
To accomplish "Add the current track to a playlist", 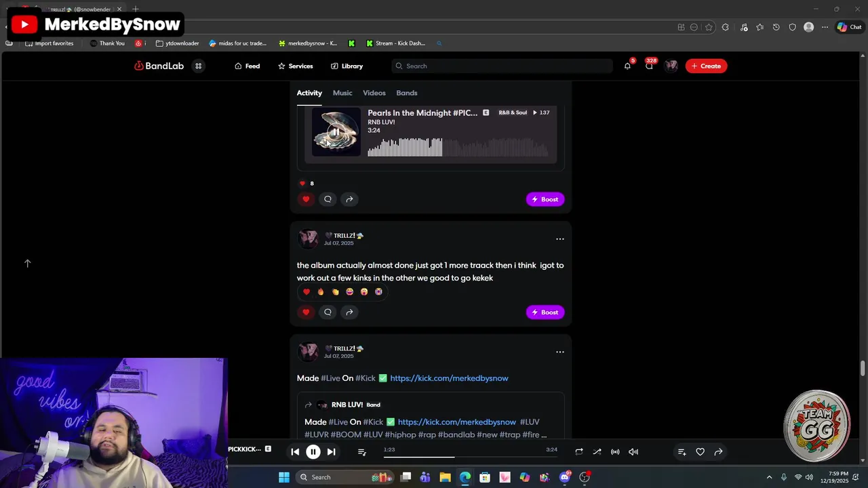I will pyautogui.click(x=682, y=452).
